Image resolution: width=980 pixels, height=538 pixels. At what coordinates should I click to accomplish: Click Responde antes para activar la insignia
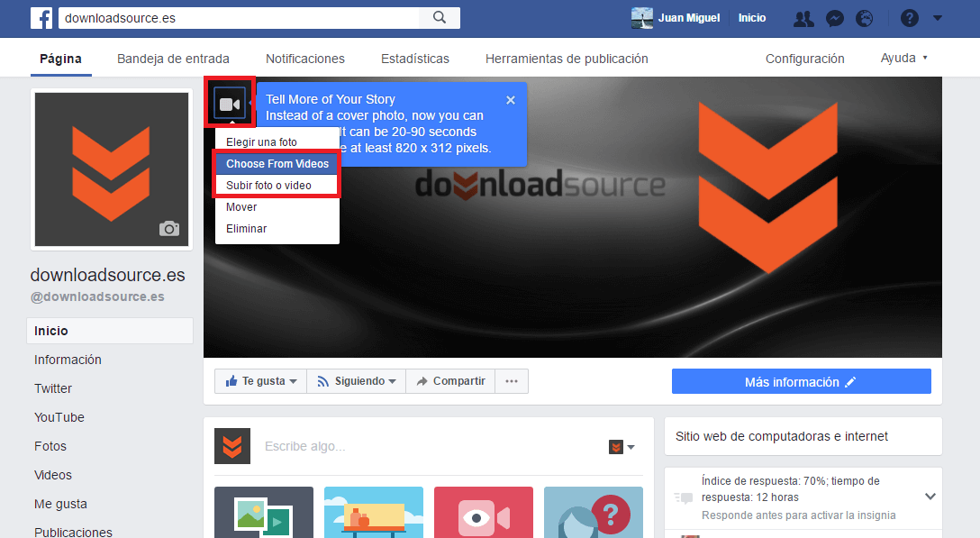coord(798,515)
